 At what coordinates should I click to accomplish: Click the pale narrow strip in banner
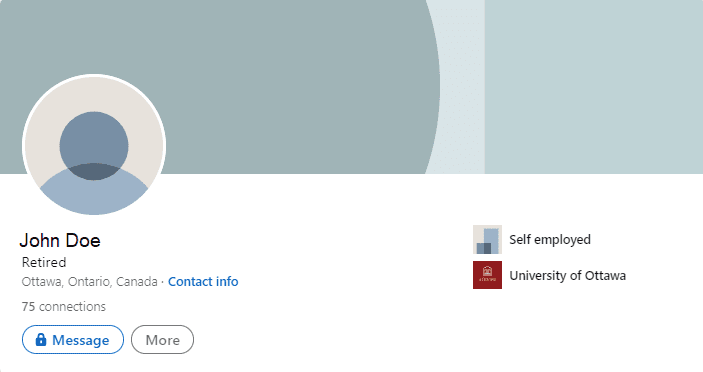point(462,87)
